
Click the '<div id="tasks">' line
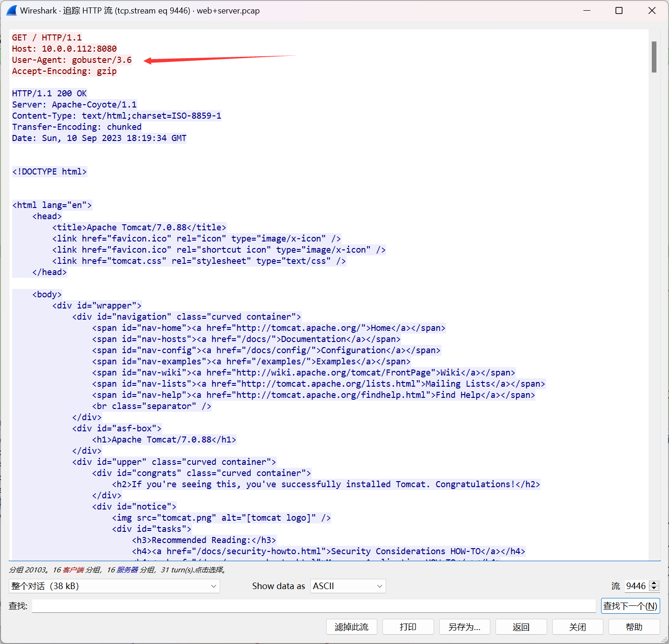click(x=152, y=529)
